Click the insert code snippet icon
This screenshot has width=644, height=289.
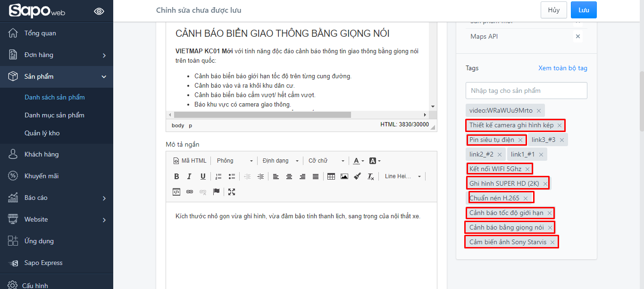tap(176, 192)
